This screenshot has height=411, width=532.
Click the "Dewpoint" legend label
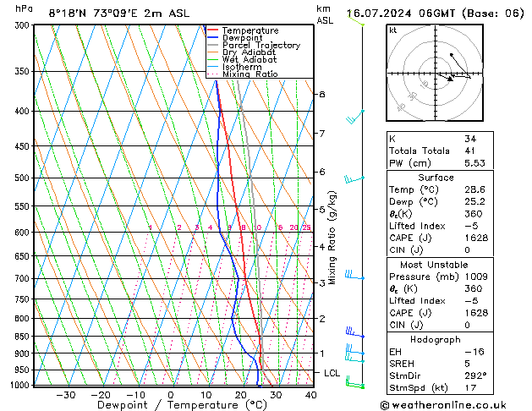click(242, 38)
